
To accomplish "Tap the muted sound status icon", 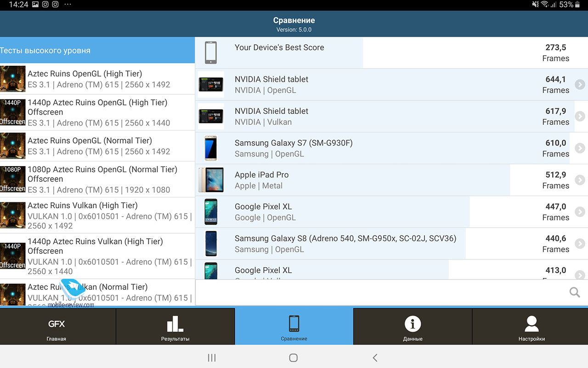I will click(535, 5).
